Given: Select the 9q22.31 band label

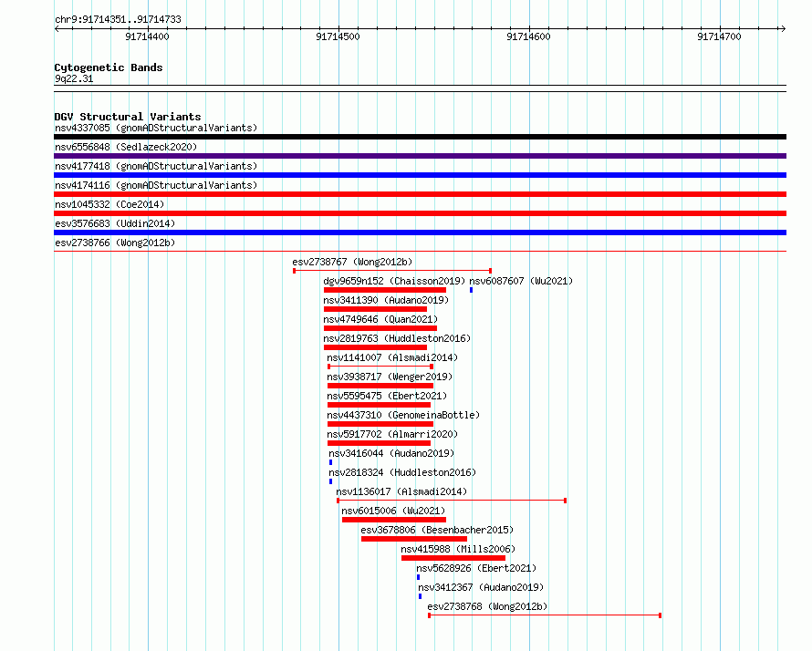Looking at the screenshot, I should tap(74, 78).
